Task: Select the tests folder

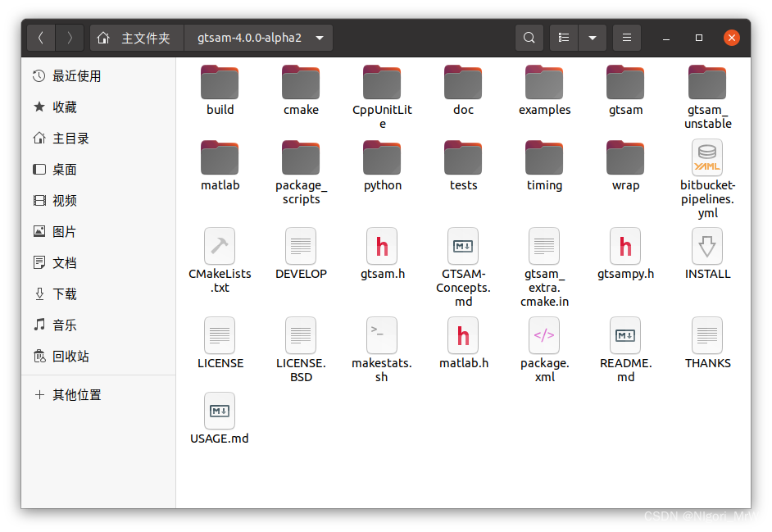Action: coord(463,166)
